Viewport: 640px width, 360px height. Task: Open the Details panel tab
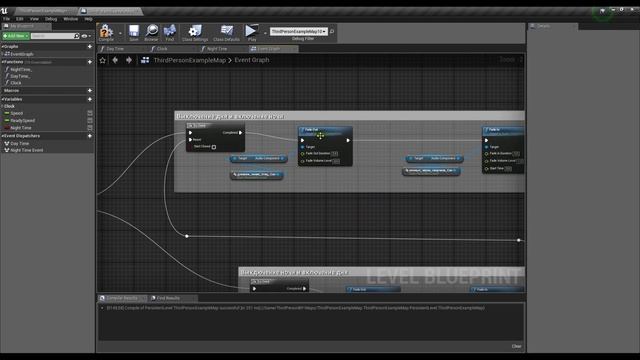click(x=553, y=26)
